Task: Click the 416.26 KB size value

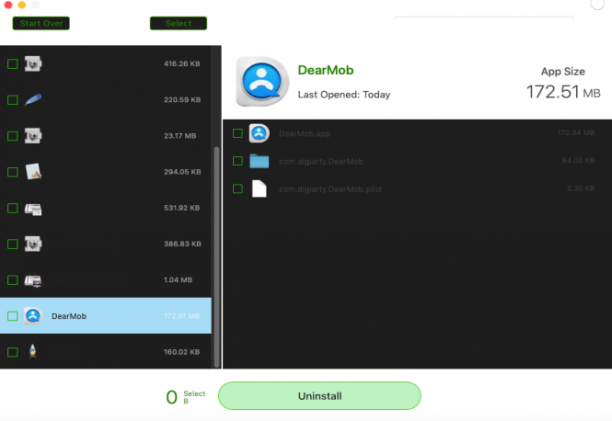Action: [x=182, y=64]
